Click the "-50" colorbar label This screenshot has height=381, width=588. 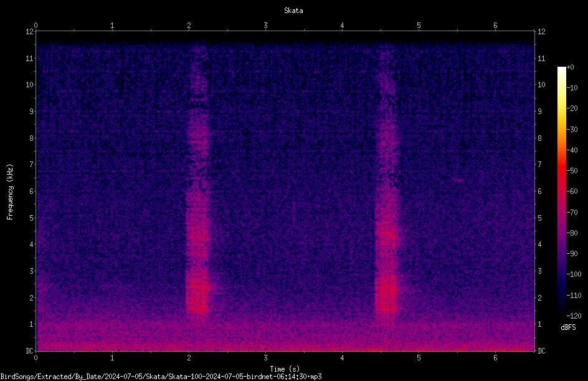point(572,171)
